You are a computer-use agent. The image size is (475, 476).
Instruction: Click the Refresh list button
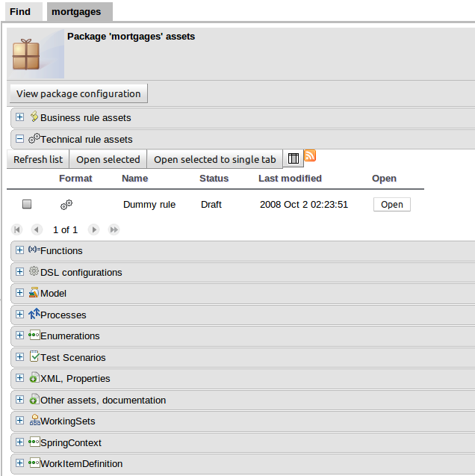pos(38,159)
